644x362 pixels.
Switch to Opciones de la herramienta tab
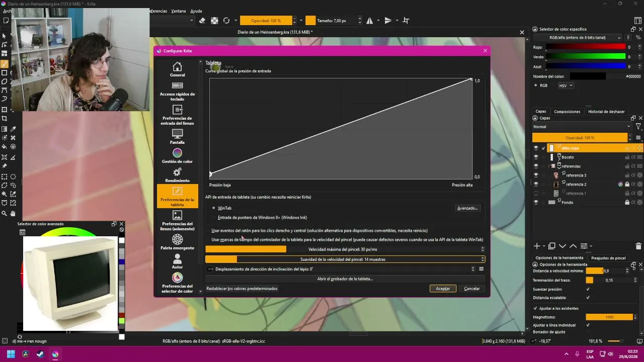[559, 258]
